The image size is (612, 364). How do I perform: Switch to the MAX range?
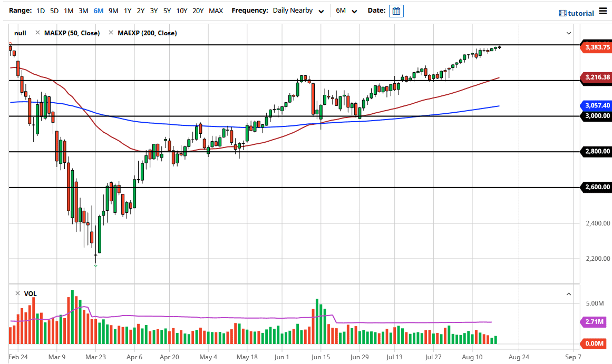click(216, 11)
